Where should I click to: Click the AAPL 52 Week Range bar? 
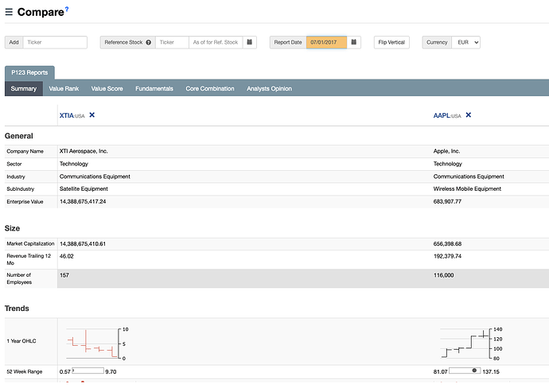pos(465,371)
